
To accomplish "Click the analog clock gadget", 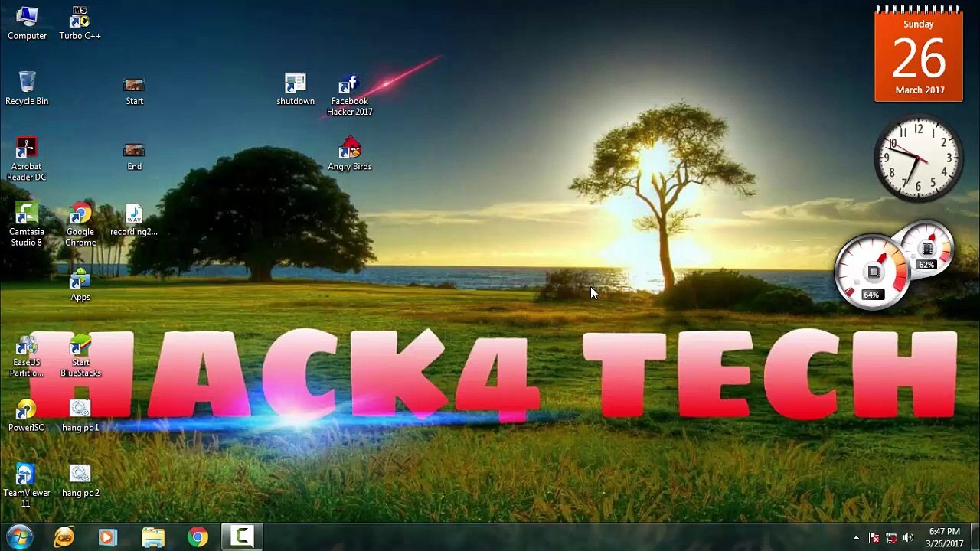I will pos(918,158).
